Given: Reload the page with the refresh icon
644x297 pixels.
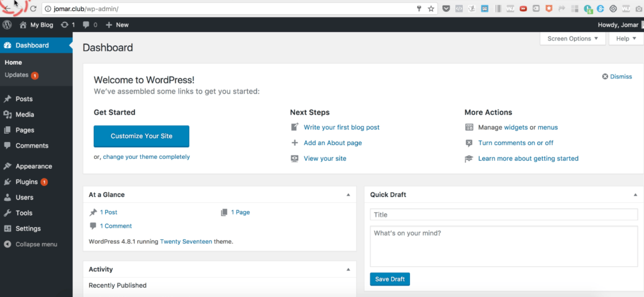Looking at the screenshot, I should click(33, 9).
